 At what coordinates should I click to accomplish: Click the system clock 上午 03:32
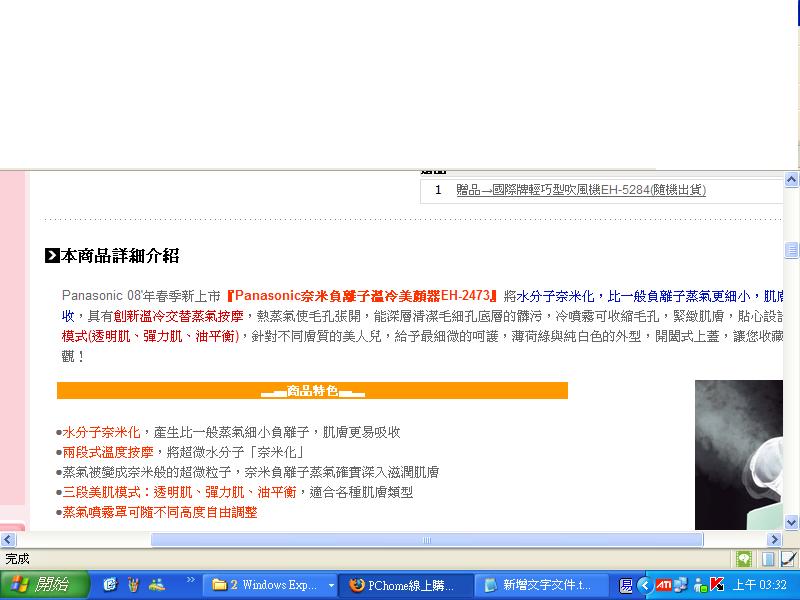click(x=760, y=585)
